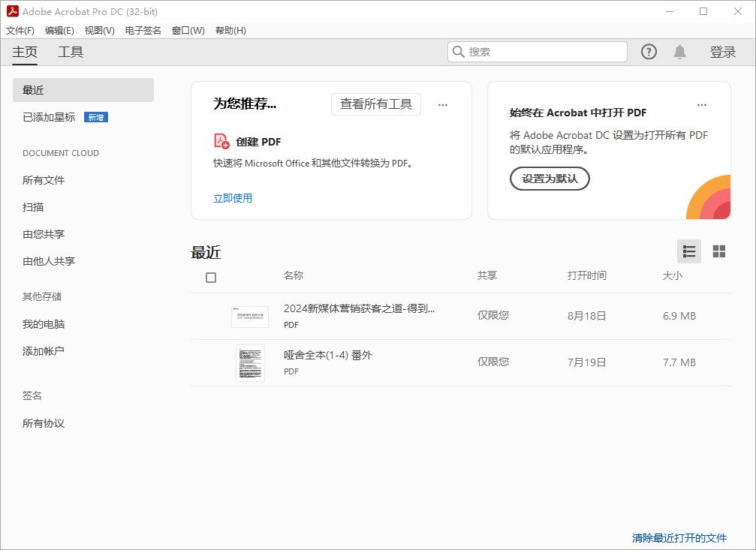756x550 pixels.
Task: Open the 文件(F) menu
Action: click(x=20, y=31)
